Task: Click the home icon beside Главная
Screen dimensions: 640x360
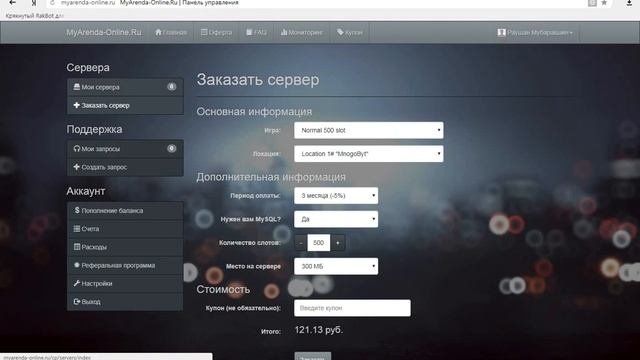Action: coord(158,32)
